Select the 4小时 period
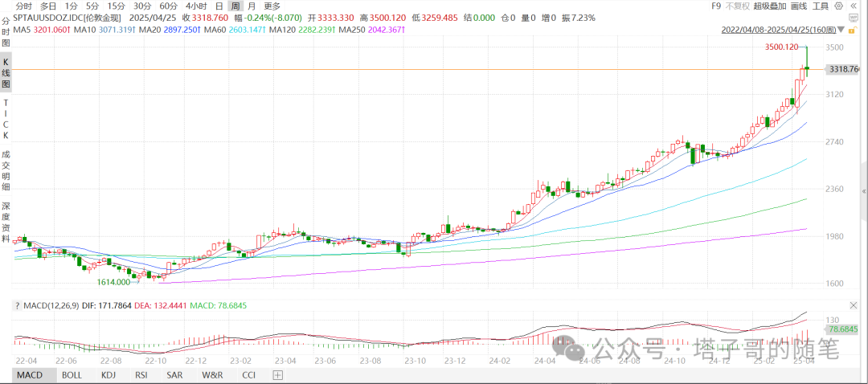868x384 pixels. [x=195, y=6]
